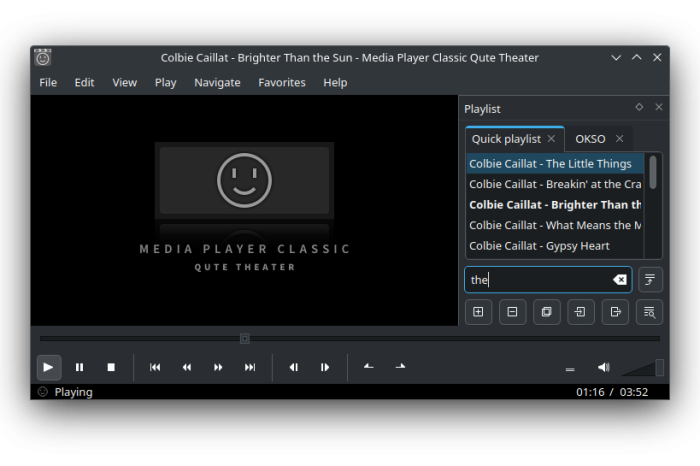Viewport: 700px width, 466px height.
Task: Select 'Colbie Caillat - Gypsy Heart' entry
Action: 555,246
